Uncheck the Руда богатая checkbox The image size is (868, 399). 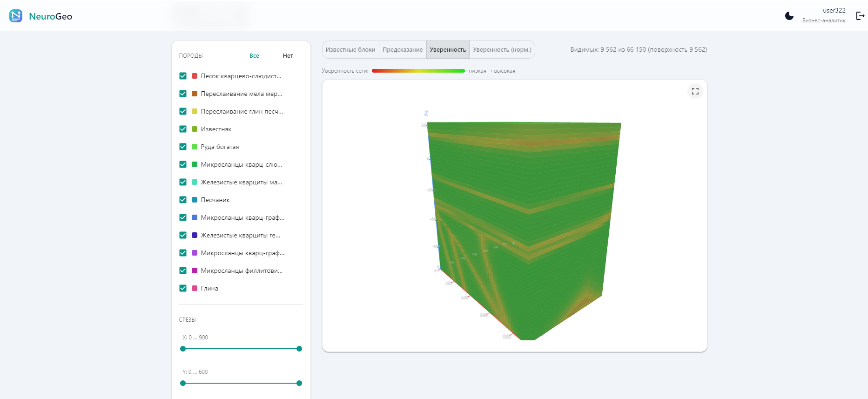coord(183,147)
